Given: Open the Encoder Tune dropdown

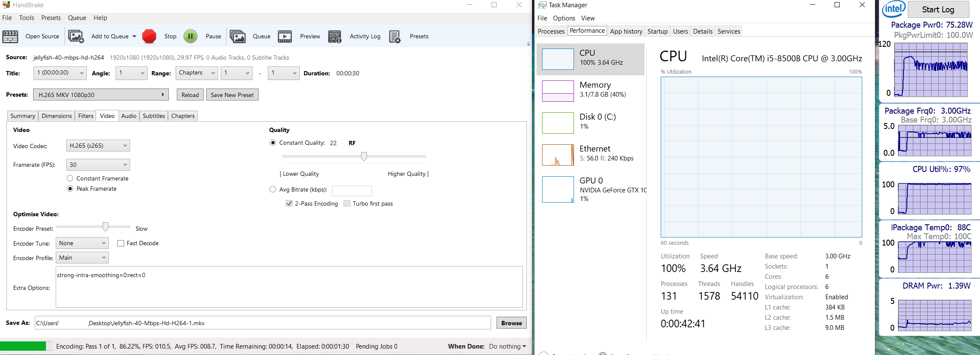Looking at the screenshot, I should [x=82, y=243].
